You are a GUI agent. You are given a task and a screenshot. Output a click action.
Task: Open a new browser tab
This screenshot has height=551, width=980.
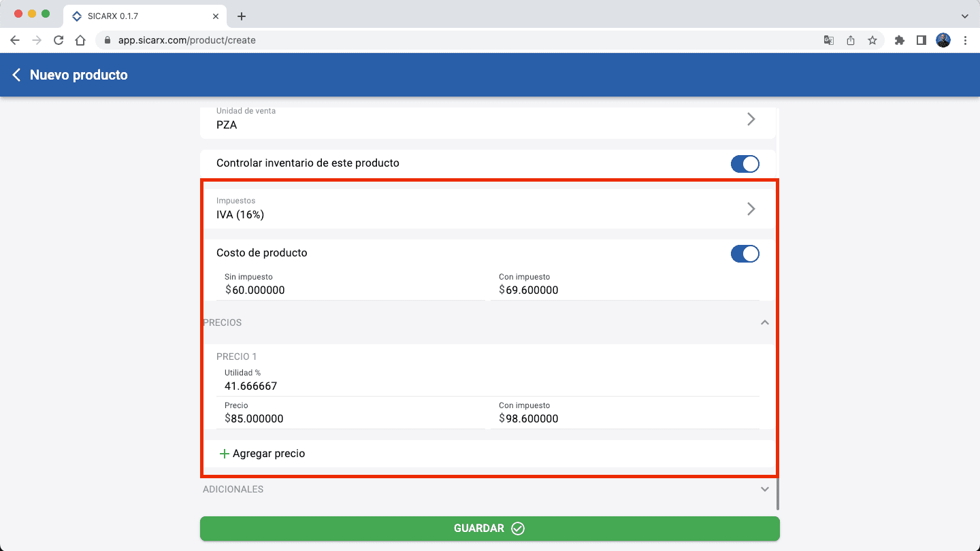pyautogui.click(x=241, y=16)
